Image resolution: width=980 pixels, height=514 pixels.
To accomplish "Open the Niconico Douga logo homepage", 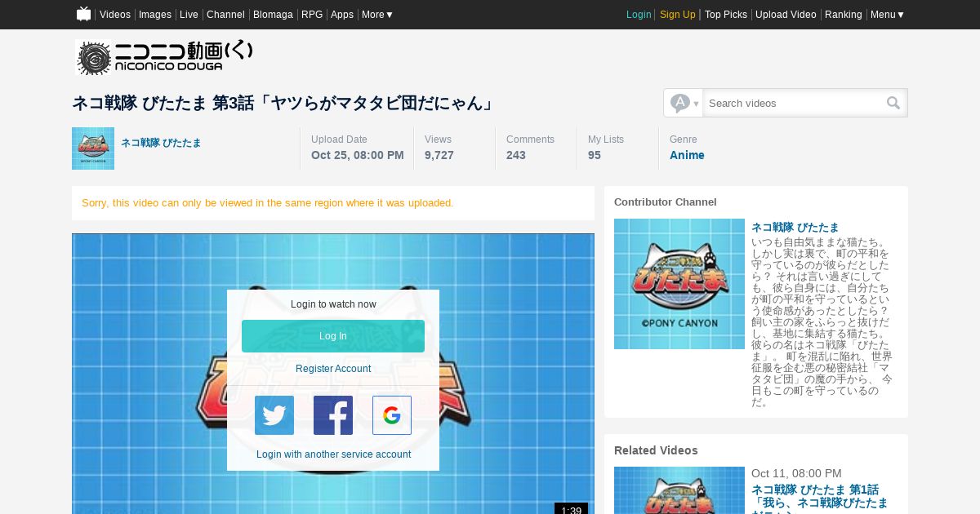I will point(164,57).
